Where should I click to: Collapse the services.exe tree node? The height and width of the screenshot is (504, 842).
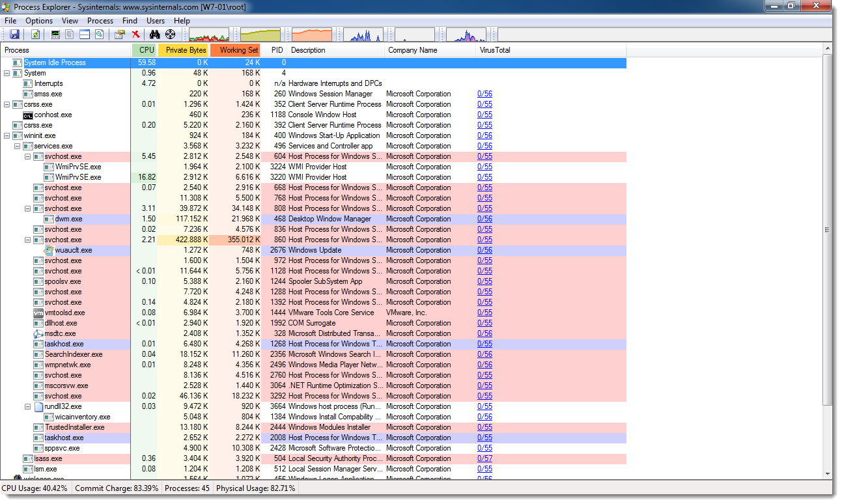[17, 146]
